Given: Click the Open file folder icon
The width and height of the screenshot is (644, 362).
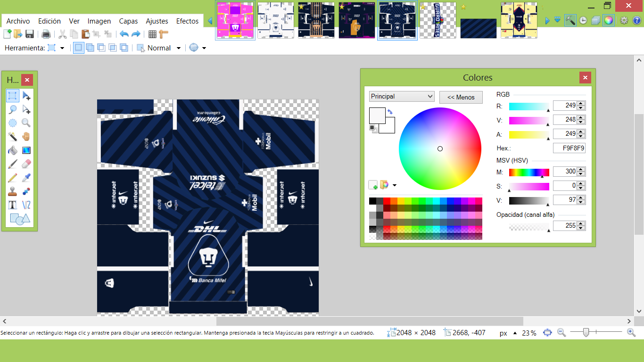Looking at the screenshot, I should (18, 34).
